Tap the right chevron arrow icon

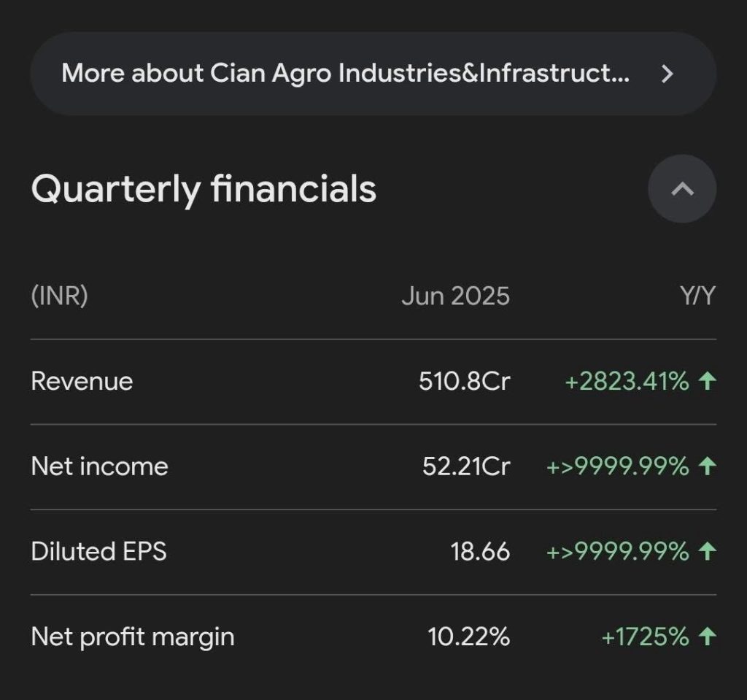(x=667, y=74)
